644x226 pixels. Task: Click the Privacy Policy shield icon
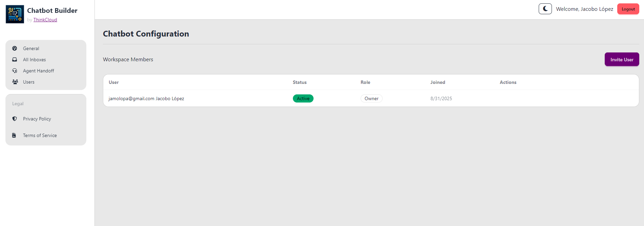pyautogui.click(x=15, y=119)
